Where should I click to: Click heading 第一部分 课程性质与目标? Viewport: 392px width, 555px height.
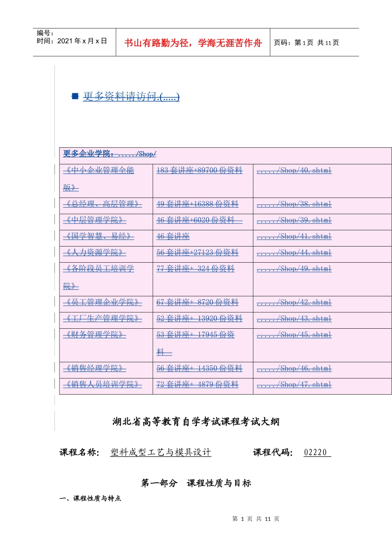196,483
